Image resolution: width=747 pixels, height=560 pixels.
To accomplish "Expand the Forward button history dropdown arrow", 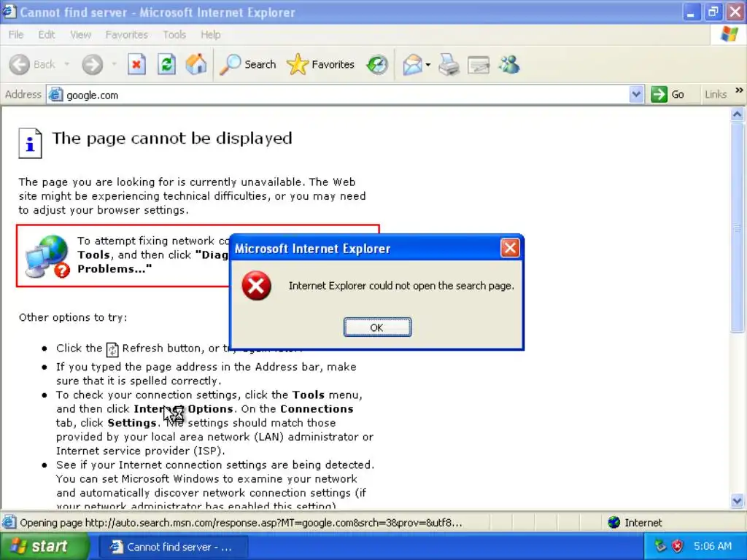I will 114,64.
